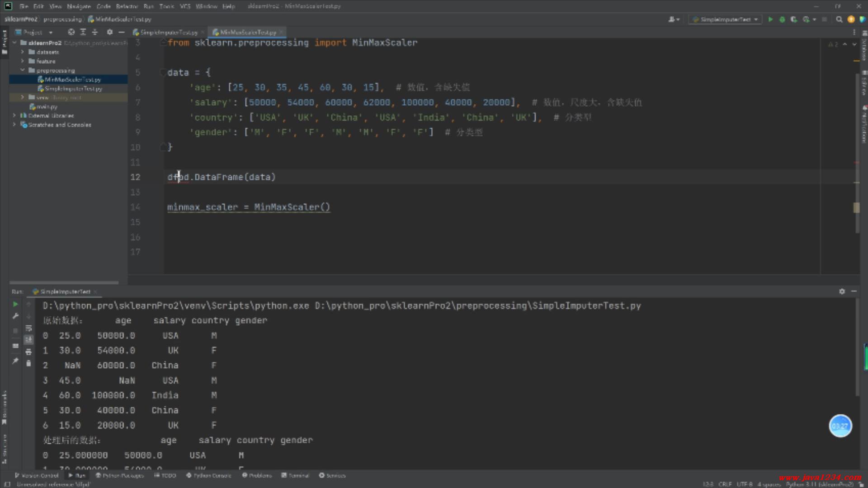The image size is (868, 488).
Task: Open the Refactor menu
Action: coord(127,6)
